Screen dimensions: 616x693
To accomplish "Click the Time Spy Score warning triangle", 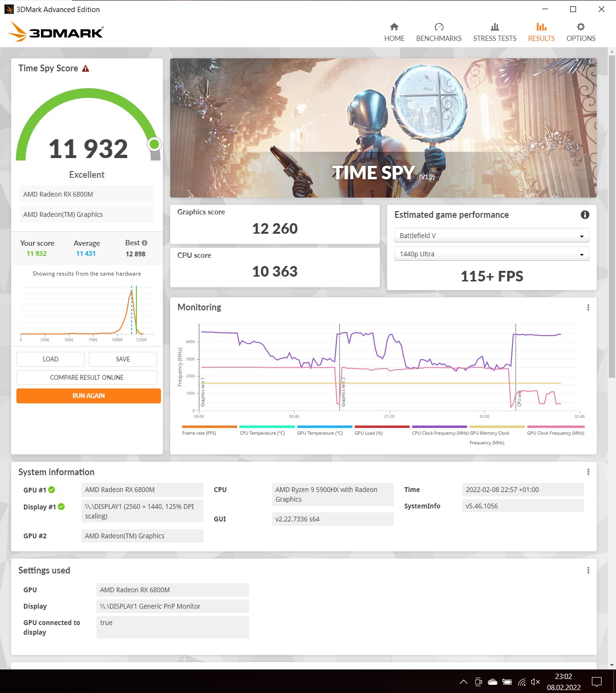I will pos(86,68).
